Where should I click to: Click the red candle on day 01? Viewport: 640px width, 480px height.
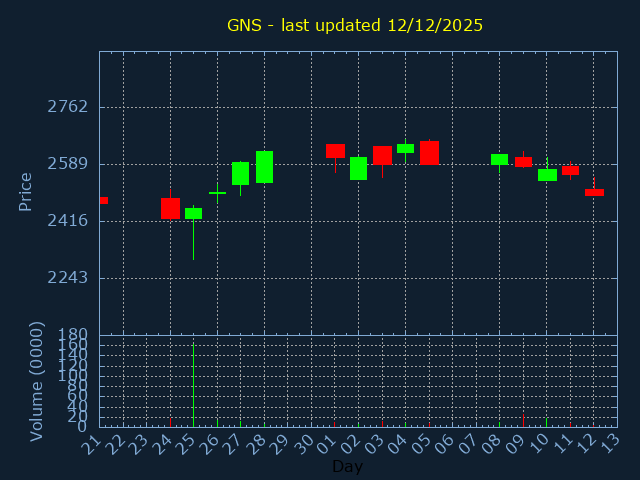click(x=335, y=151)
